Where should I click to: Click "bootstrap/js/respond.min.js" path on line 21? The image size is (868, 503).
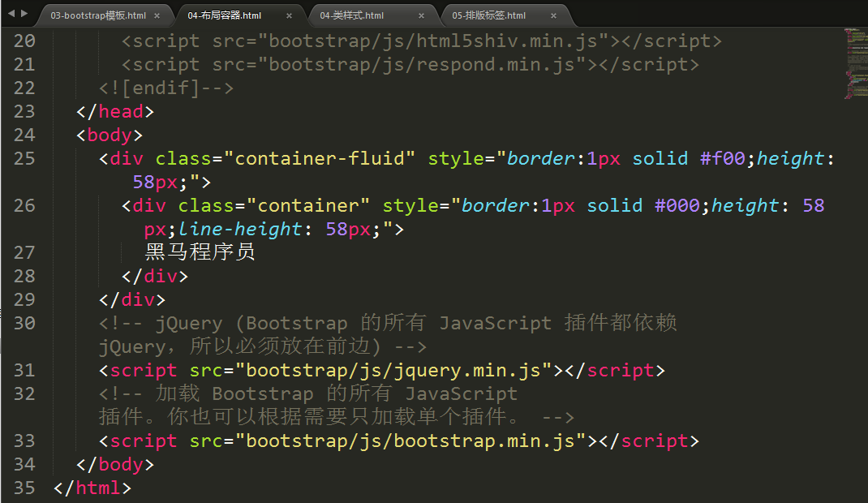pyautogui.click(x=422, y=65)
